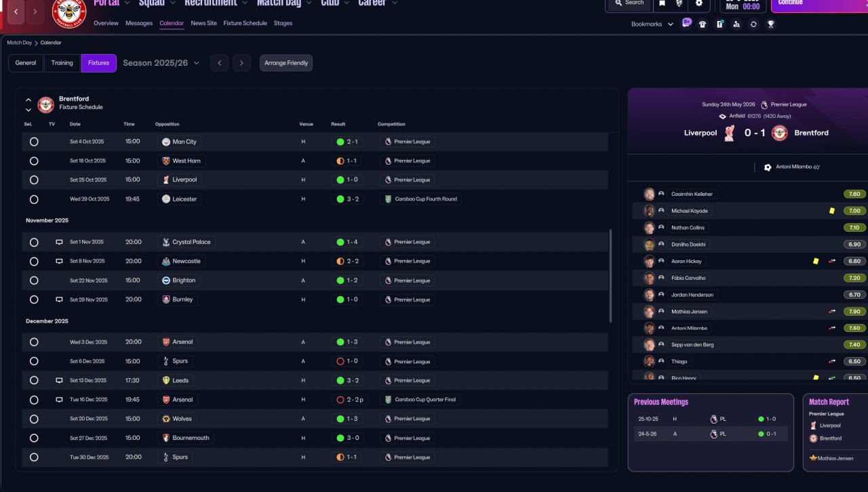Open the Season 2025/26 dropdown
The image size is (868, 492).
point(161,63)
